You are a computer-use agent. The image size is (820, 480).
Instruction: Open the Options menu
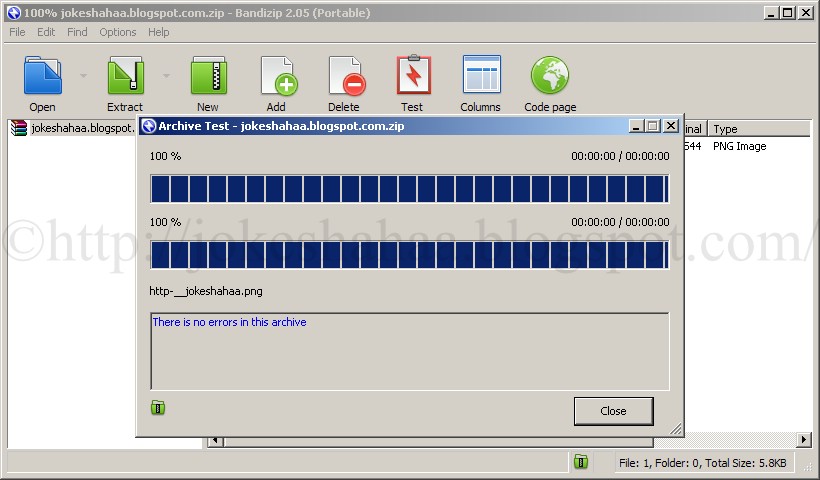point(118,32)
